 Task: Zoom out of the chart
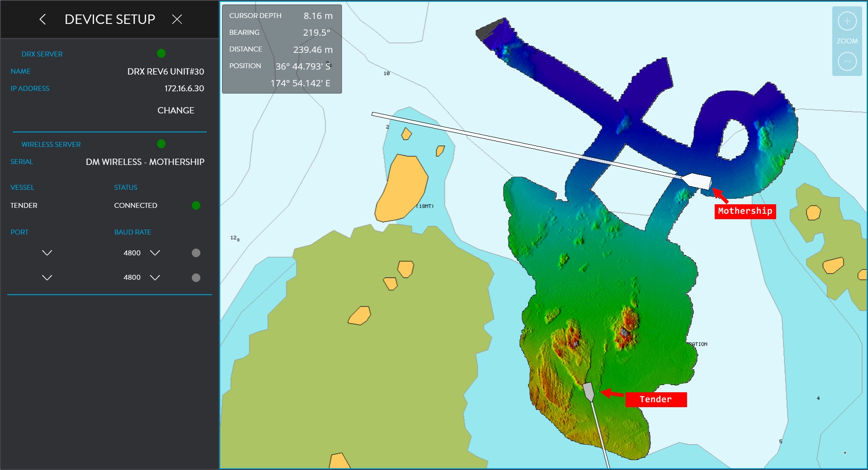[847, 61]
